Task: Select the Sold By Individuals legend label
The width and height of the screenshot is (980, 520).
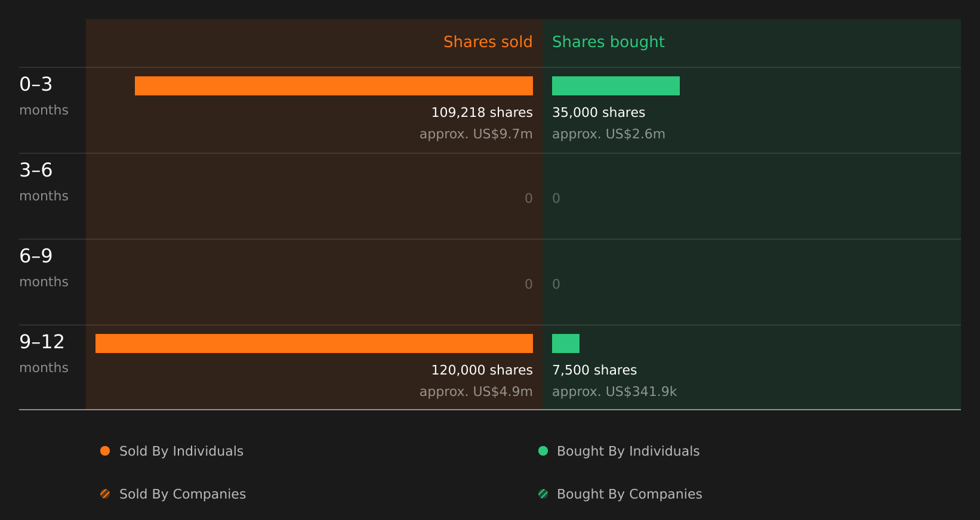Action: (x=181, y=451)
